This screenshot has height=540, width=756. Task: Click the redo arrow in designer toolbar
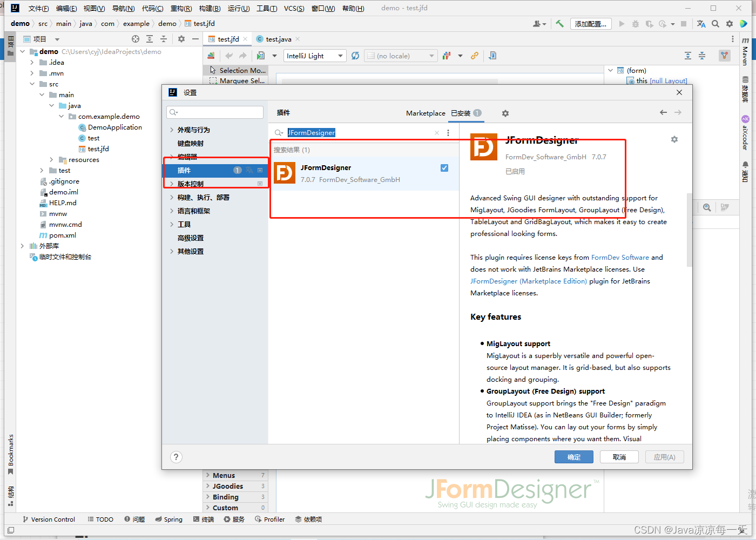tap(243, 56)
